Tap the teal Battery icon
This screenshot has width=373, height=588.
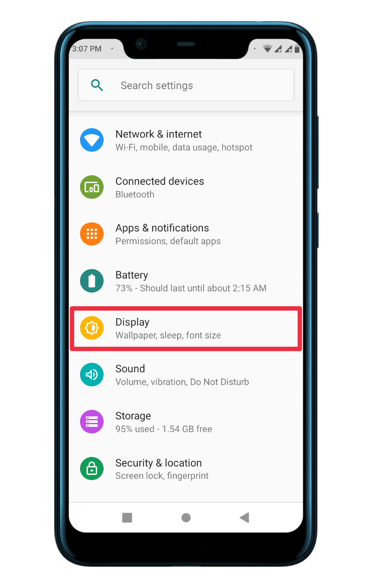(92, 281)
